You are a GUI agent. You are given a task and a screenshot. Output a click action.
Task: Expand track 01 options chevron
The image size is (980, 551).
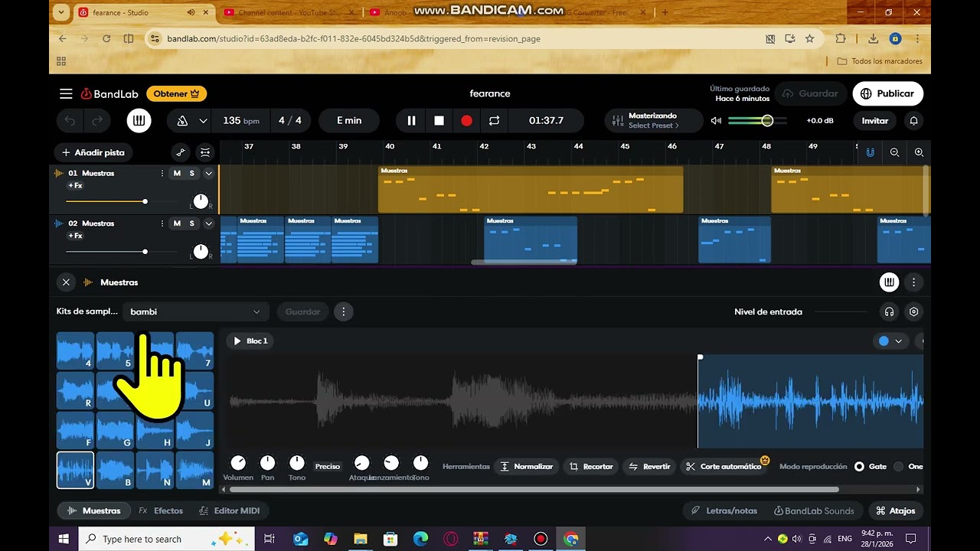pyautogui.click(x=208, y=173)
